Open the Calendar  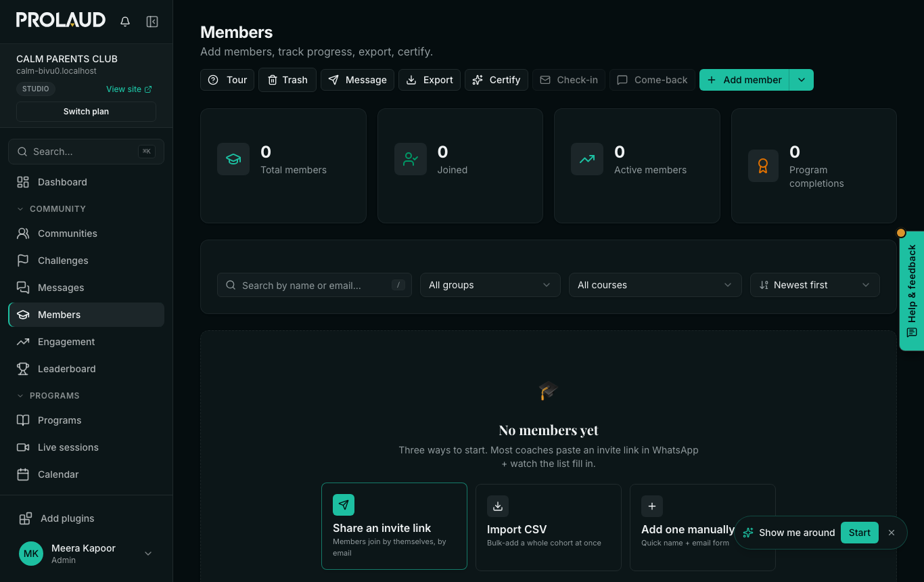(x=86, y=474)
